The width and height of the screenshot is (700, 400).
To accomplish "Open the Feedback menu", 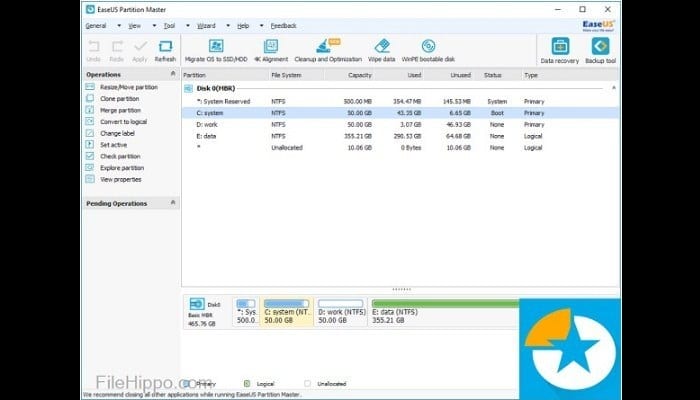I will (283, 26).
